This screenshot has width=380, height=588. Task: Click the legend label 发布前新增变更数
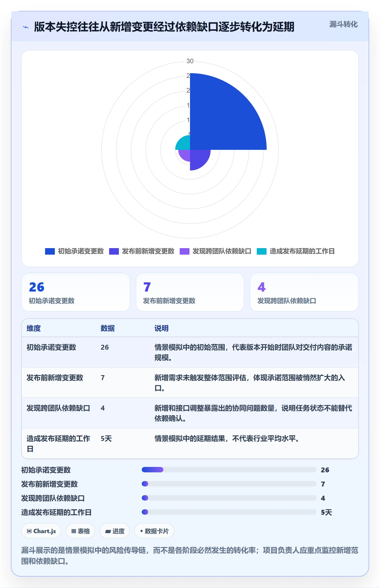tap(148, 251)
